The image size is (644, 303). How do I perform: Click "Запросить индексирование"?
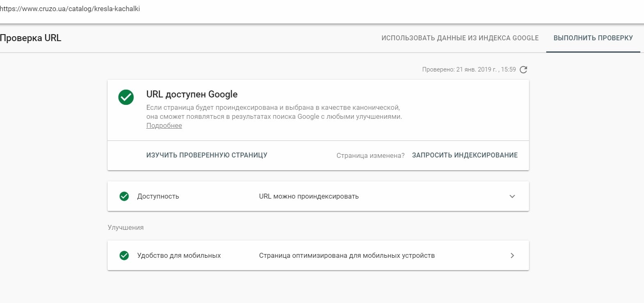point(465,155)
